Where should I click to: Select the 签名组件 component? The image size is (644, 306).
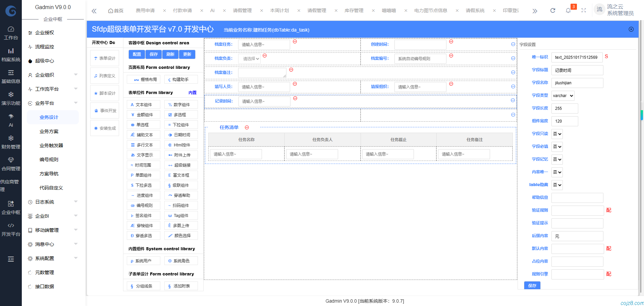tap(143, 215)
